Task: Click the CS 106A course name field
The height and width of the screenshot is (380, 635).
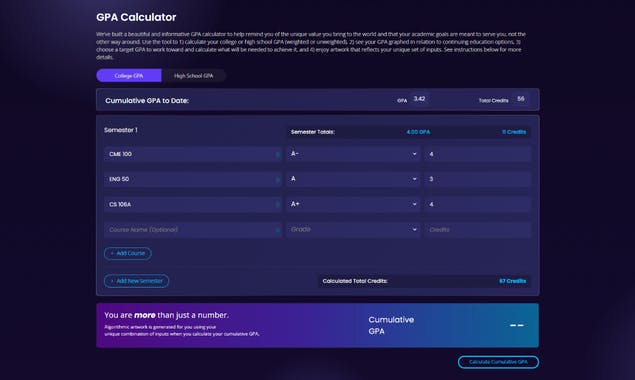Action: pyautogui.click(x=192, y=204)
